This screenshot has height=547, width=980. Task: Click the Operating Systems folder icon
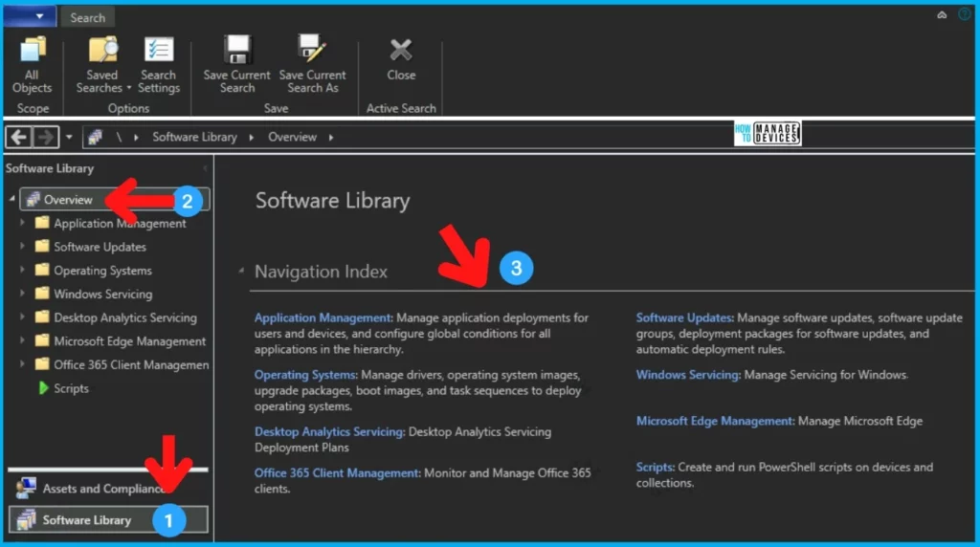coord(42,270)
